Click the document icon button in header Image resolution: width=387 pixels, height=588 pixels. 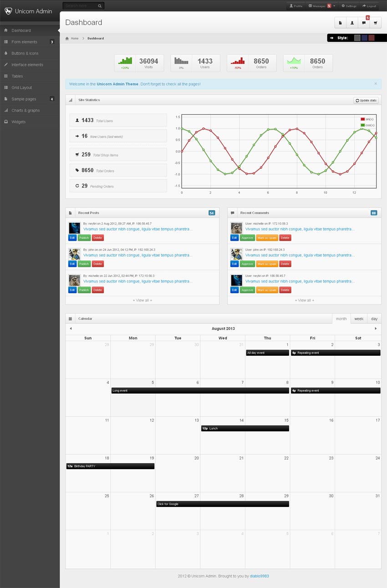[x=340, y=23]
